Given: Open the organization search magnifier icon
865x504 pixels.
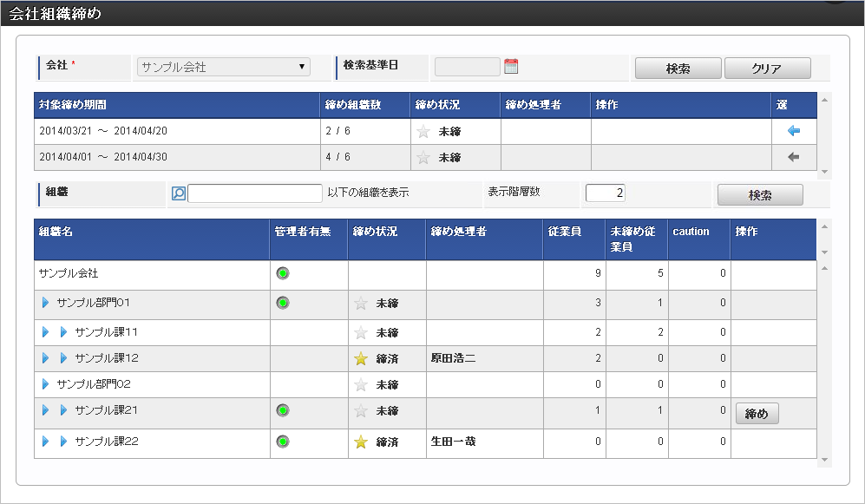Looking at the screenshot, I should point(178,193).
